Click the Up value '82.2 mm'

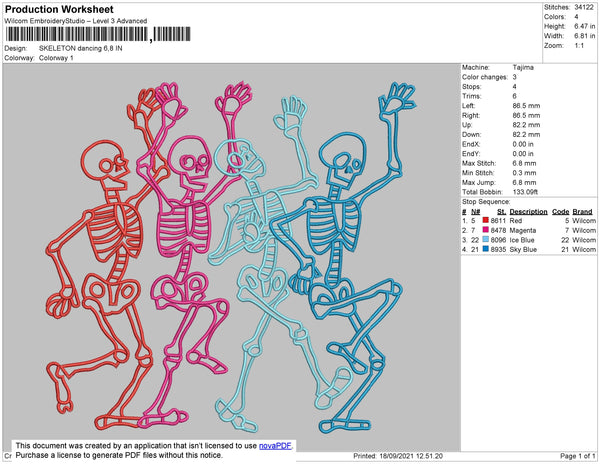point(526,125)
